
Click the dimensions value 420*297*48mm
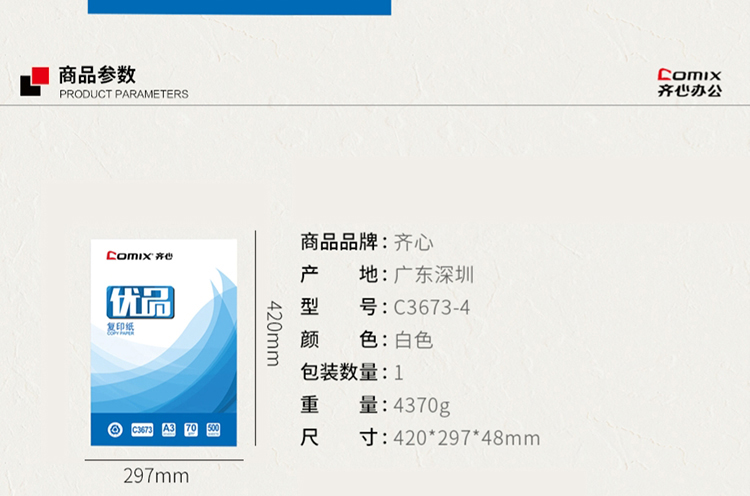[467, 438]
